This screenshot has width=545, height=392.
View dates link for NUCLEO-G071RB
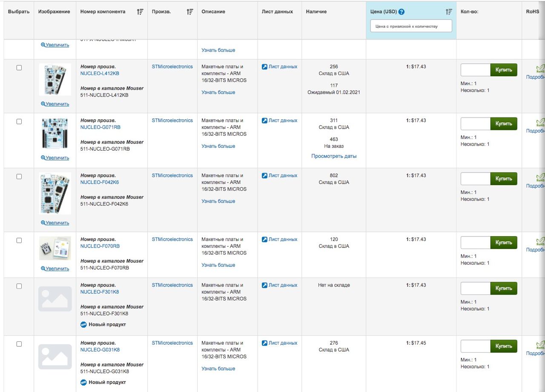pyautogui.click(x=334, y=156)
